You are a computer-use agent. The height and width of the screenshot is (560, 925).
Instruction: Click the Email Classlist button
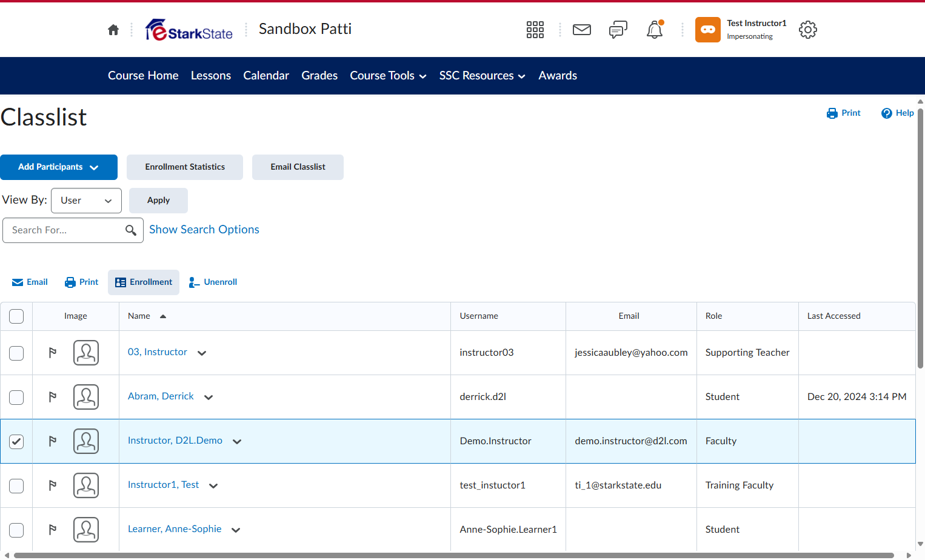pos(298,167)
